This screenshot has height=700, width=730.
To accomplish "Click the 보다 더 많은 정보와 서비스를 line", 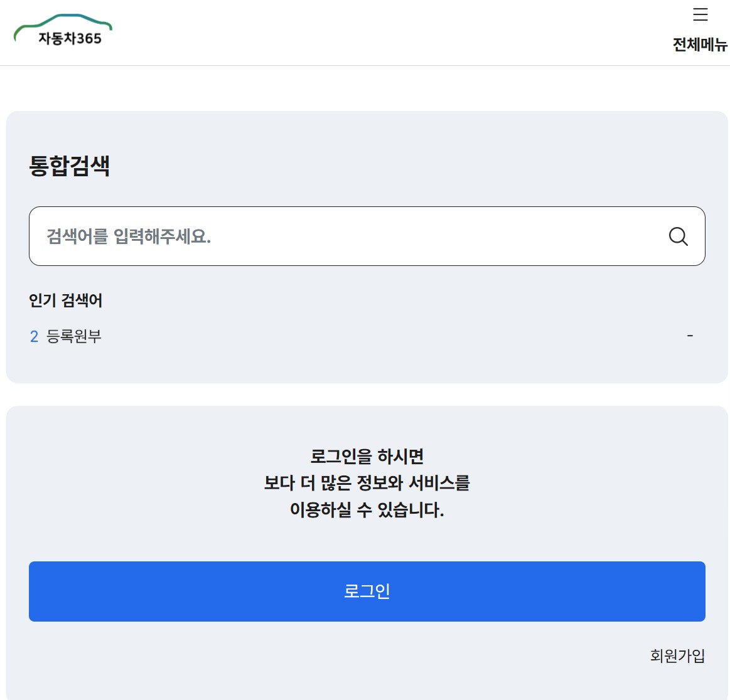I will 367,483.
